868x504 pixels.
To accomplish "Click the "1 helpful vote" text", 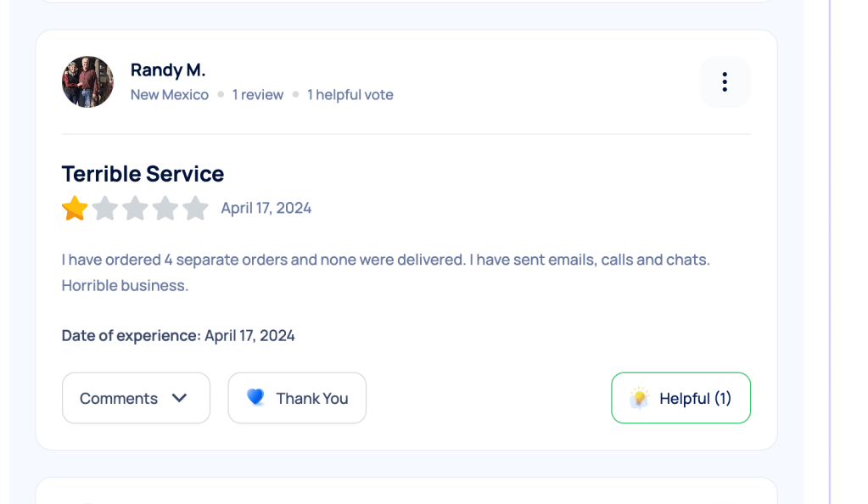I will click(350, 95).
